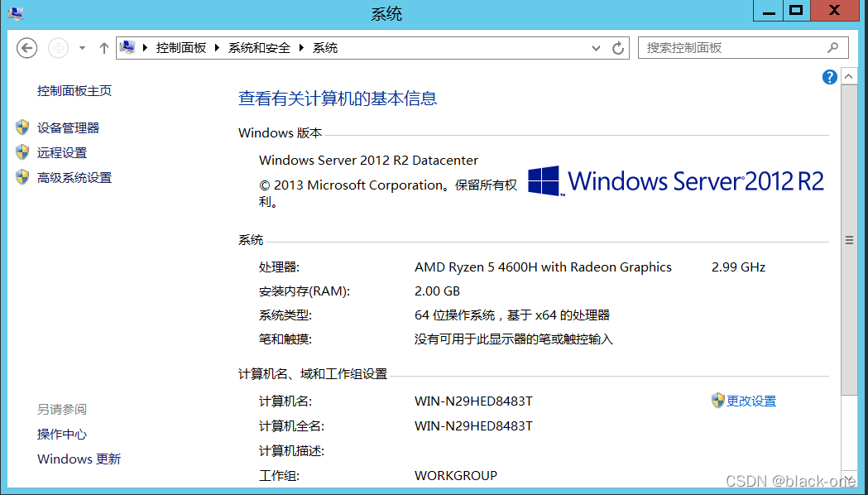868x495 pixels.
Task: Click the search magnifier icon
Action: [832, 48]
